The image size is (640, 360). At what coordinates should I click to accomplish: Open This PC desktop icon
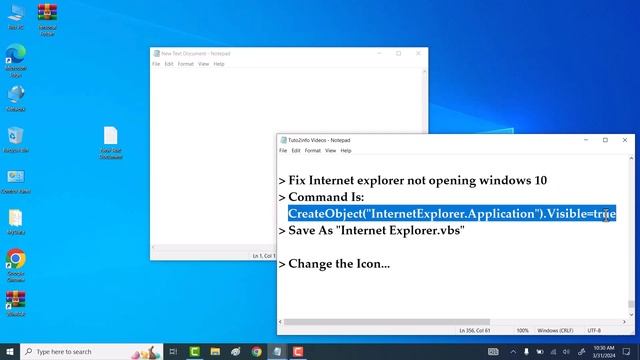click(16, 16)
